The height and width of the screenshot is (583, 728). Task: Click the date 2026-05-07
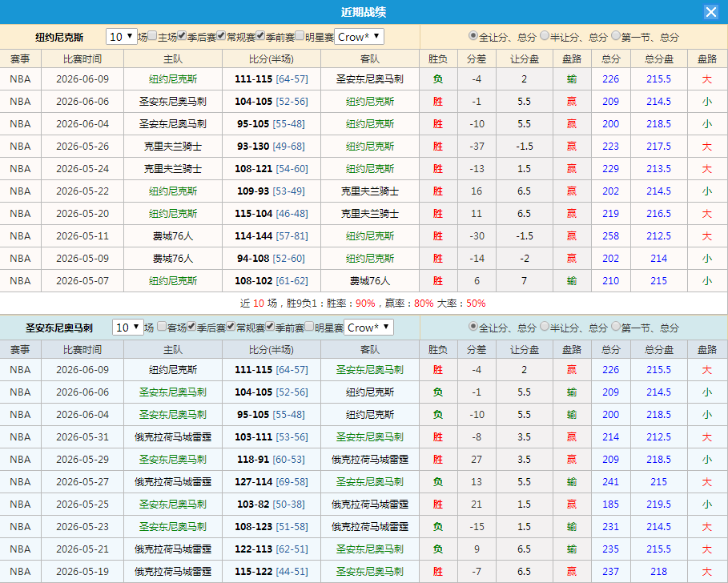(82, 281)
